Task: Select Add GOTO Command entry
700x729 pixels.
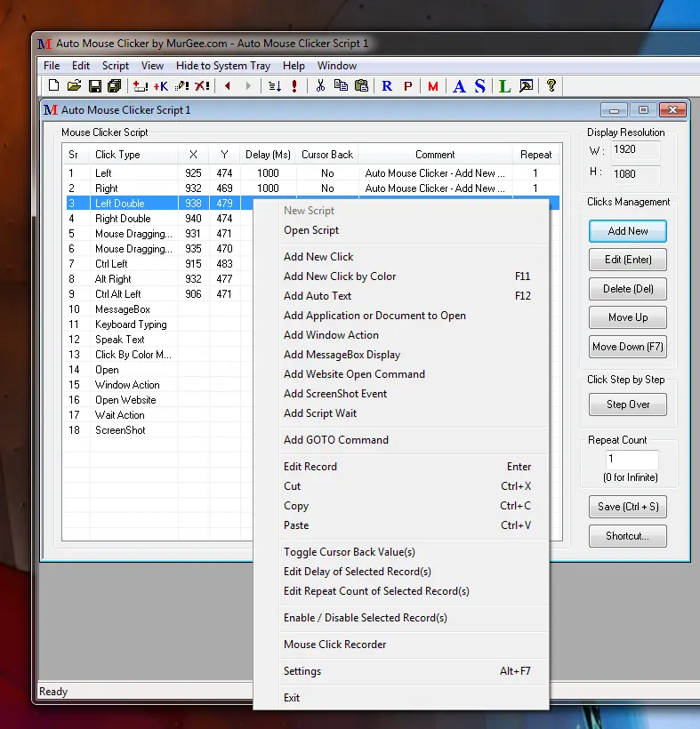Action: [x=401, y=440]
